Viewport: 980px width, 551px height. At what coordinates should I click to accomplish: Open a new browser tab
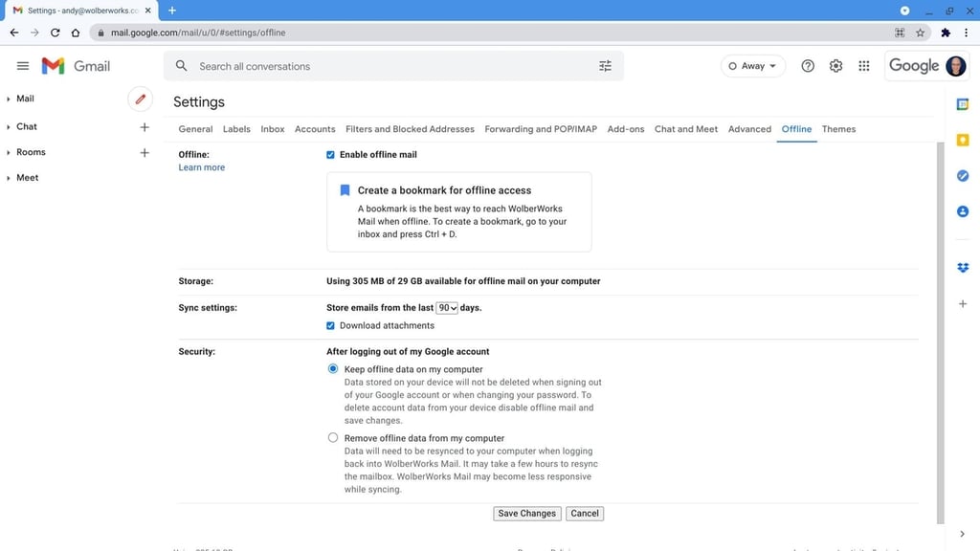pyautogui.click(x=172, y=10)
